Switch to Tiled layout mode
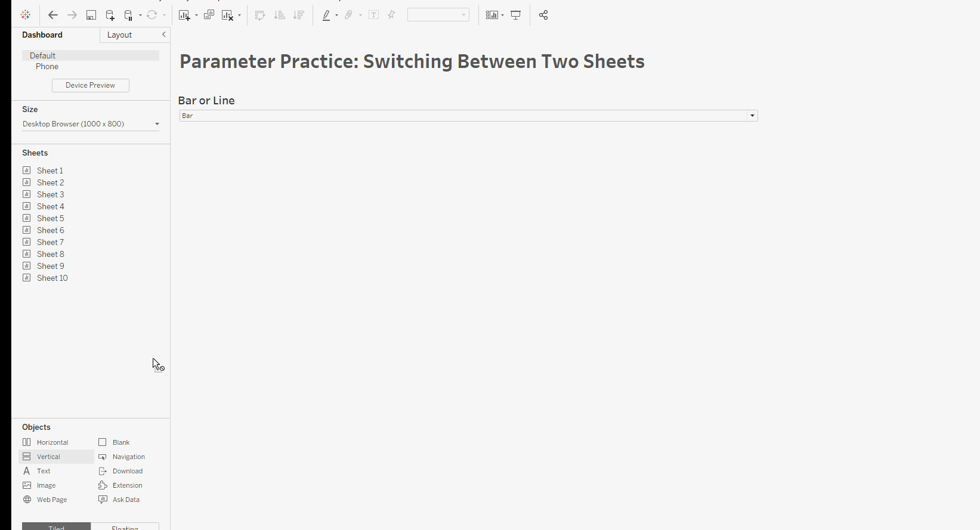This screenshot has width=980, height=530. tap(57, 526)
